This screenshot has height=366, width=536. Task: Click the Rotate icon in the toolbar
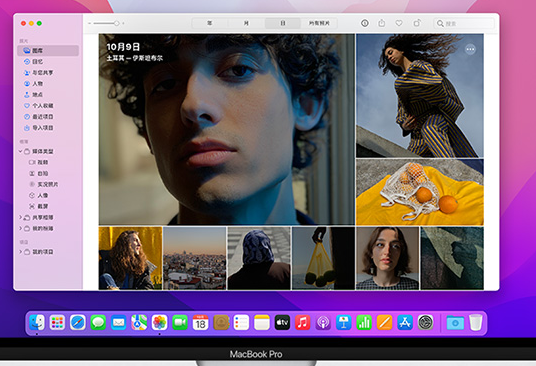click(416, 23)
